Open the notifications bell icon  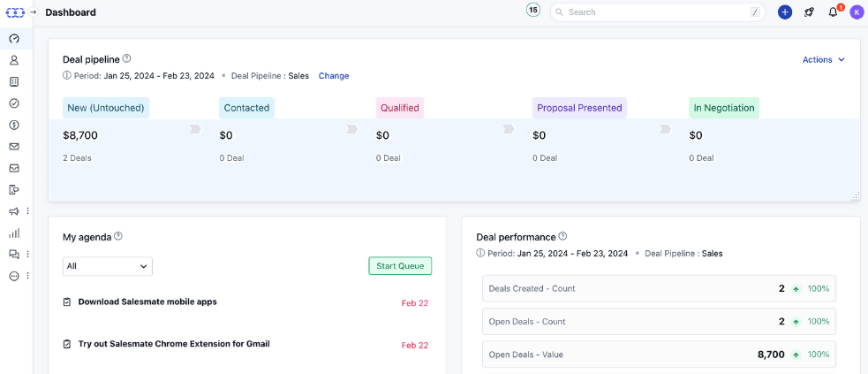click(834, 12)
